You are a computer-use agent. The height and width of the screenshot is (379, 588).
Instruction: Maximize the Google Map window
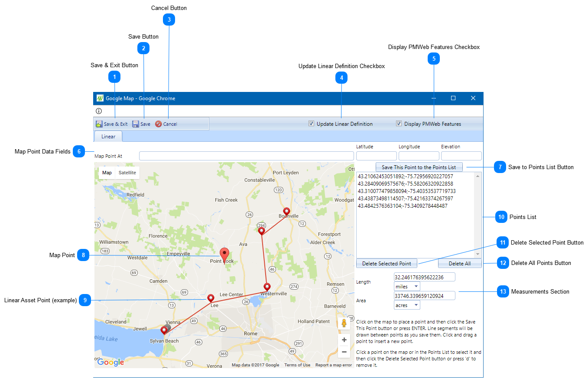(453, 98)
